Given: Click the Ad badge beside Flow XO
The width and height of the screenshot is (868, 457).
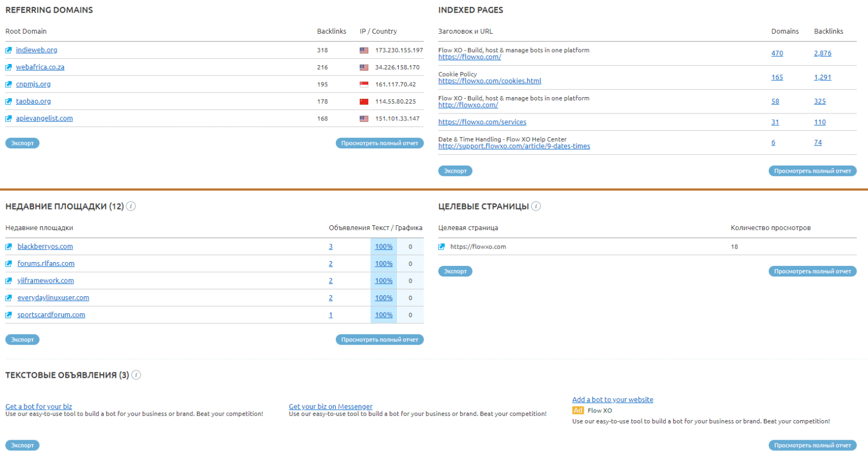Looking at the screenshot, I should point(578,411).
